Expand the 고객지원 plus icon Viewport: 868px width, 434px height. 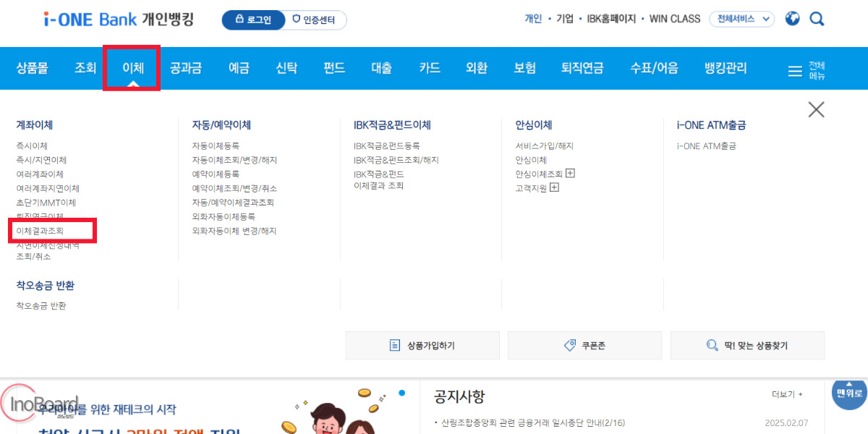(x=555, y=187)
